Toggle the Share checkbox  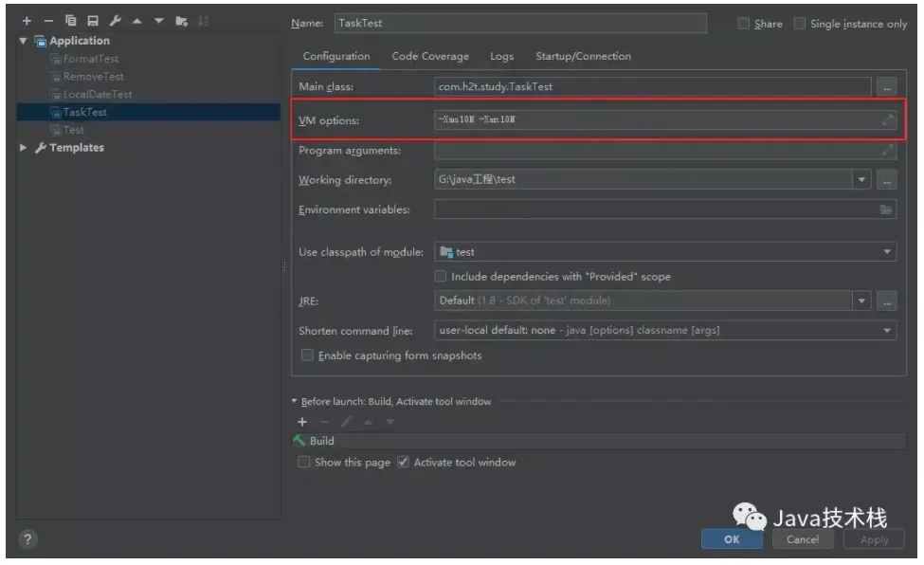tap(744, 24)
